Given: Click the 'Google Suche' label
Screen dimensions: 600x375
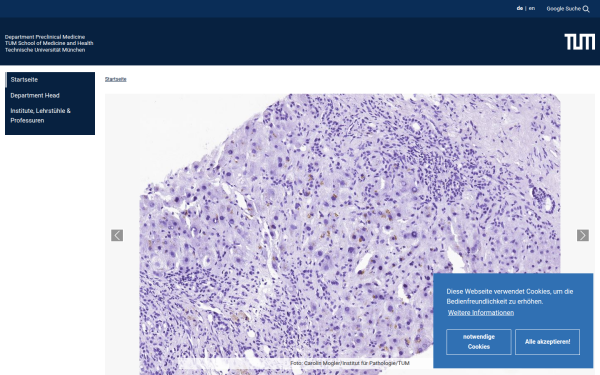Looking at the screenshot, I should [563, 9].
